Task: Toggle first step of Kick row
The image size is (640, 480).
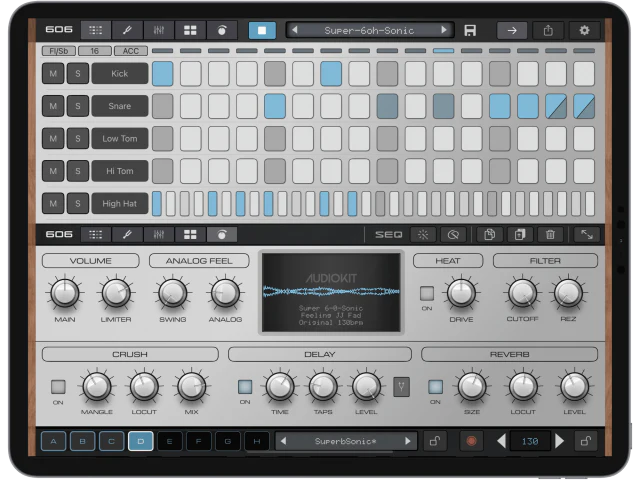Action: click(x=162, y=73)
